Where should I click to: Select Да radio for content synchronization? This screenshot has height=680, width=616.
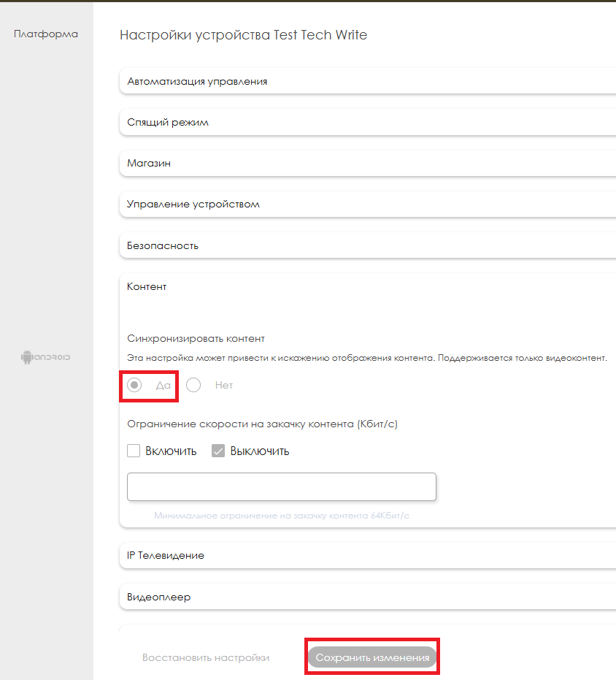point(134,385)
